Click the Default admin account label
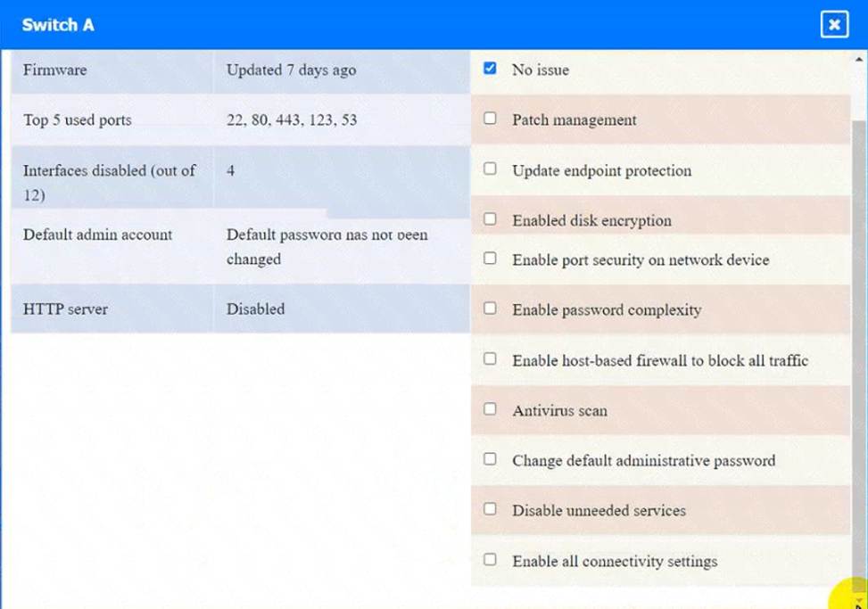Screen dimensions: 868x609 (x=98, y=235)
